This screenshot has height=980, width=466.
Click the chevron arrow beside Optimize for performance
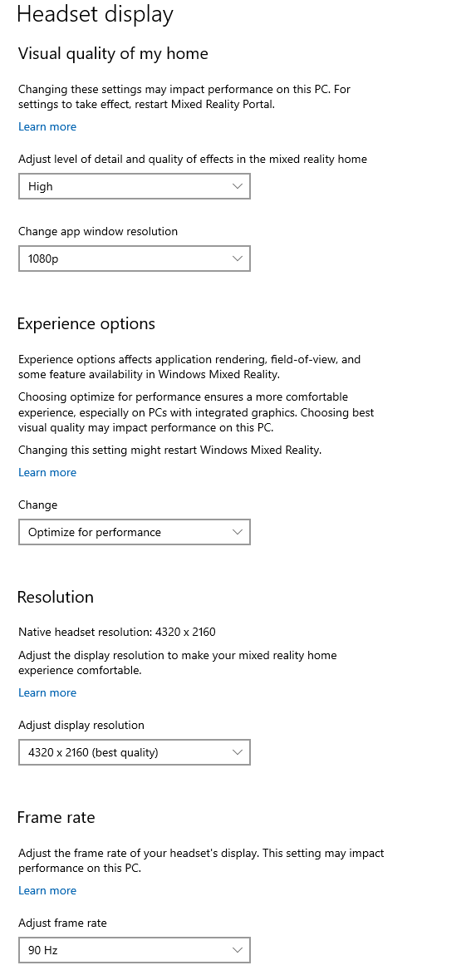click(x=237, y=532)
